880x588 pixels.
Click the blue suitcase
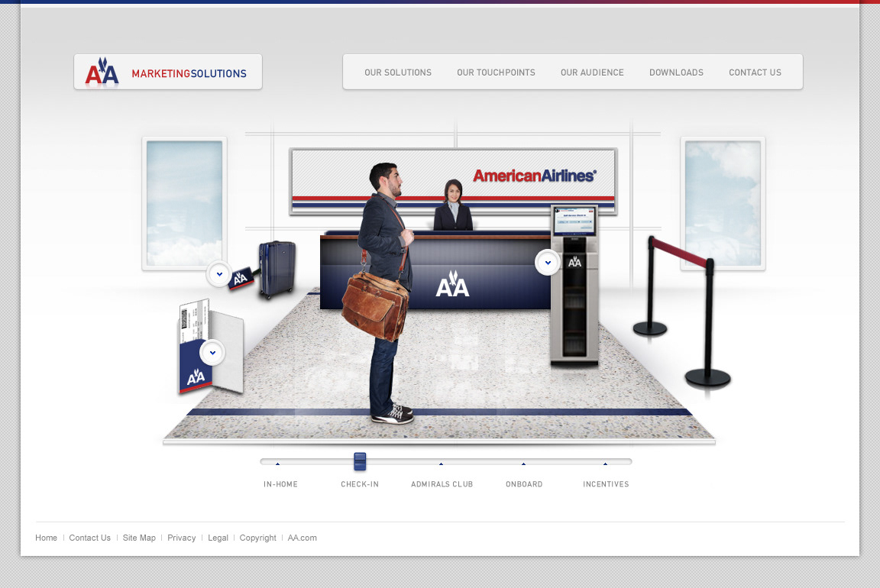pos(277,270)
